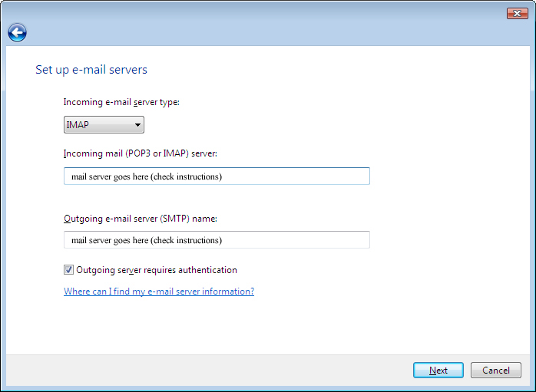Click the arrow on the server type combo box
This screenshot has width=536, height=392.
point(137,125)
